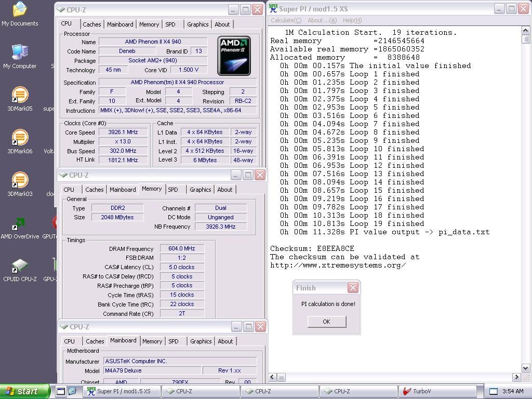Click the xtremesystems.org URL text

point(338,265)
